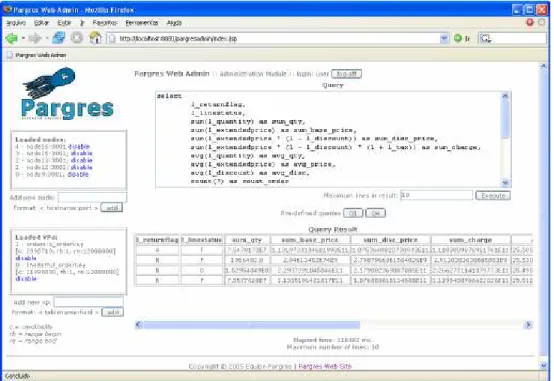Open the Favoritos menu
554x381 pixels.
105,23
